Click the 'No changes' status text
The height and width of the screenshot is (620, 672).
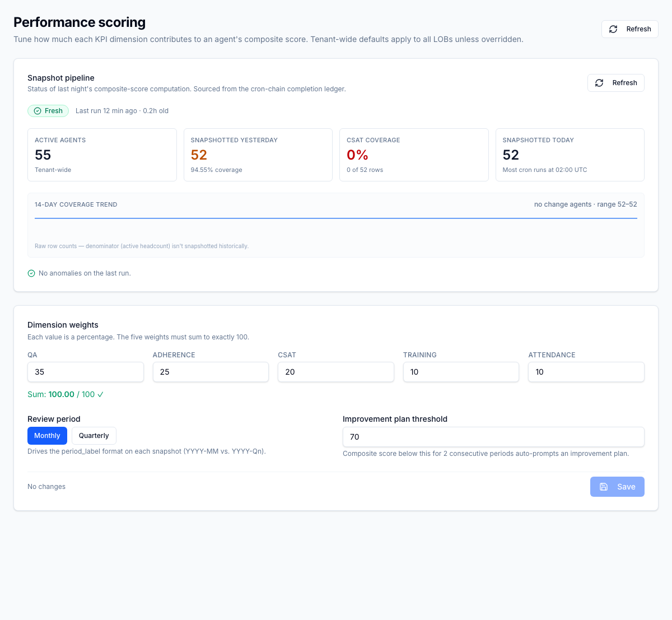46,487
